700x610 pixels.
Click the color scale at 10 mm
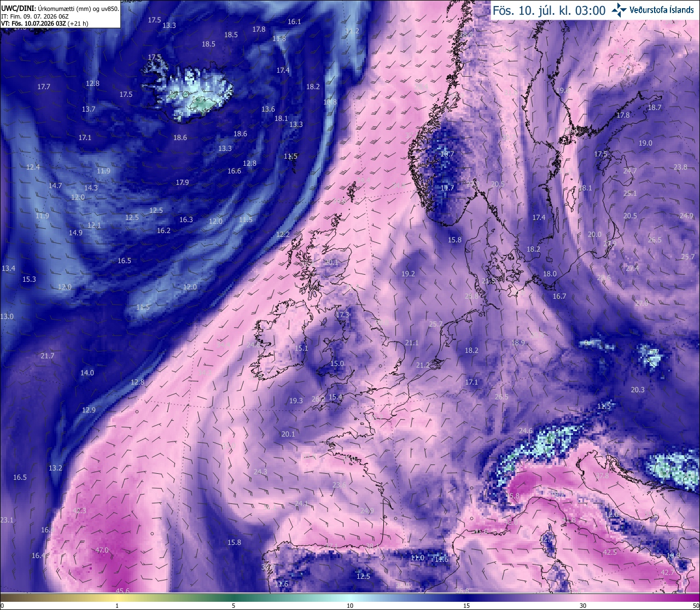pos(350,597)
